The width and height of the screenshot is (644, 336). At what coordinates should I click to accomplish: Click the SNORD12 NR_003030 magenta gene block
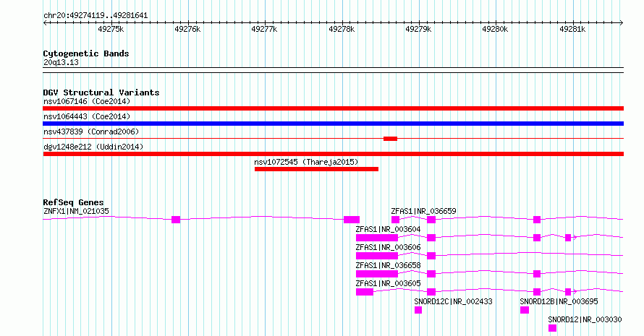[x=552, y=328]
